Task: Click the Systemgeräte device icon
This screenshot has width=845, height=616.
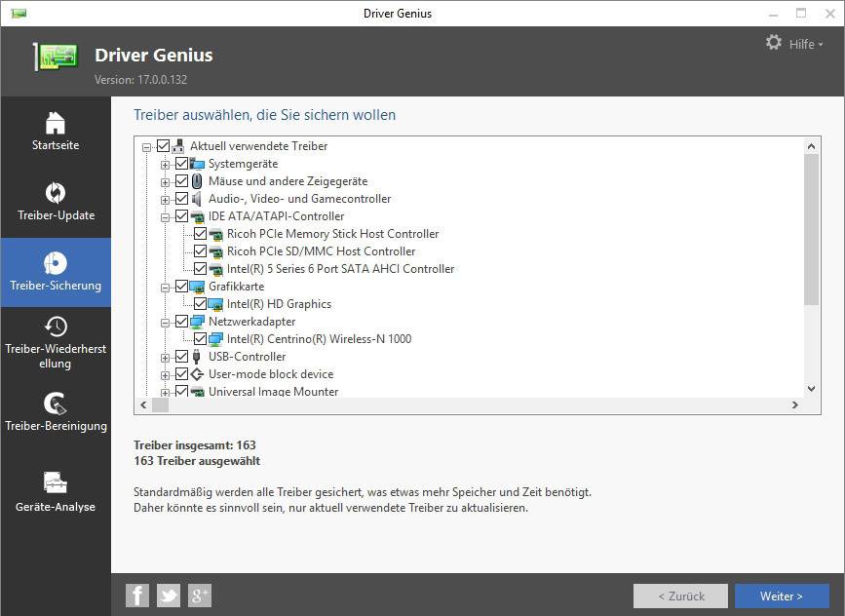Action: coord(197,164)
